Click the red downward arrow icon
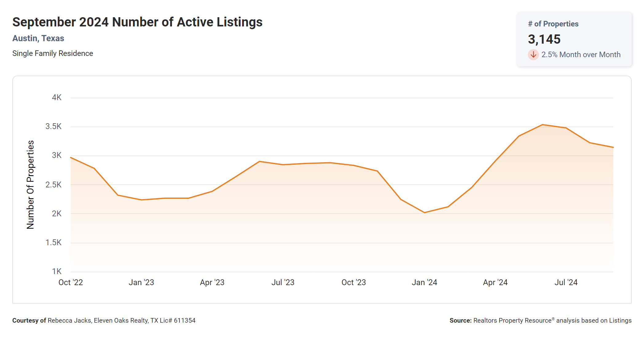Screen dimensions: 644x338 tap(533, 55)
